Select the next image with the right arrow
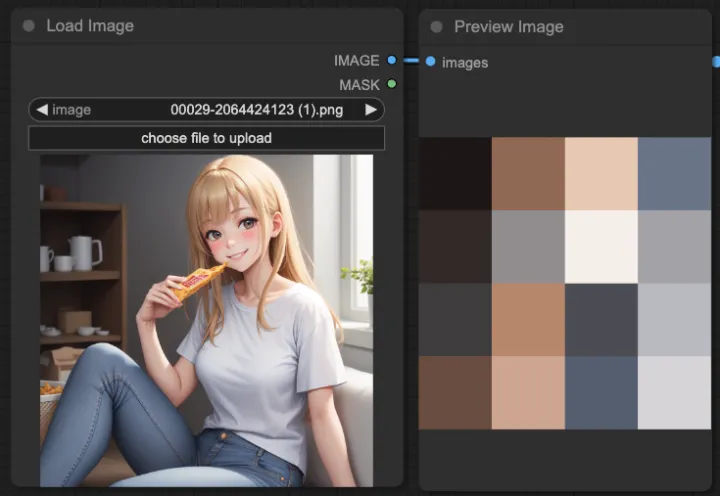Image resolution: width=720 pixels, height=496 pixels. [371, 110]
